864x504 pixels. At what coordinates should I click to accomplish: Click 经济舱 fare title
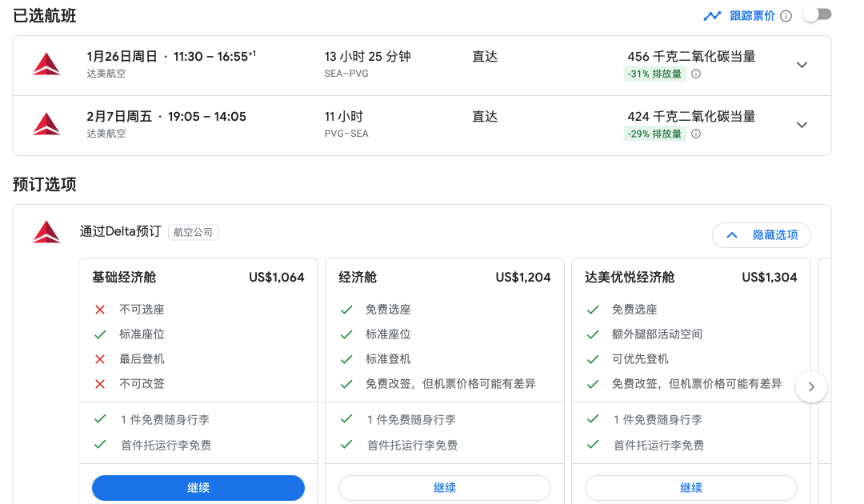358,277
